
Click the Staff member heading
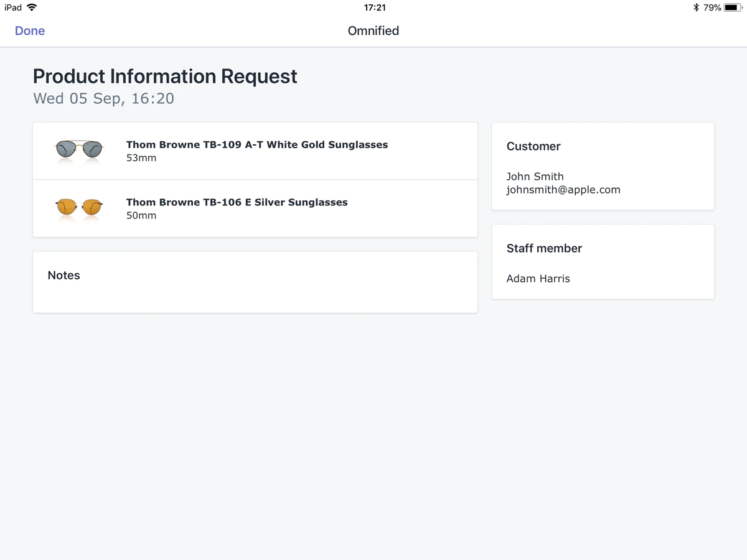coord(544,248)
